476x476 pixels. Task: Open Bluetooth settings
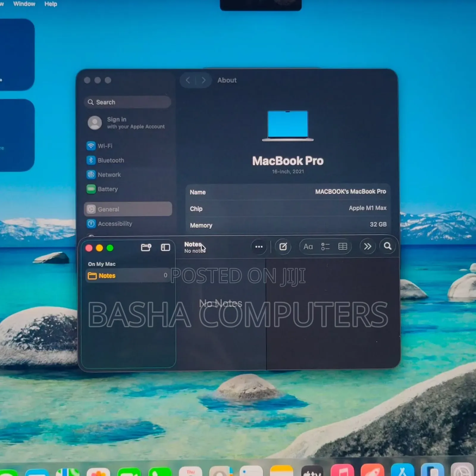point(105,160)
